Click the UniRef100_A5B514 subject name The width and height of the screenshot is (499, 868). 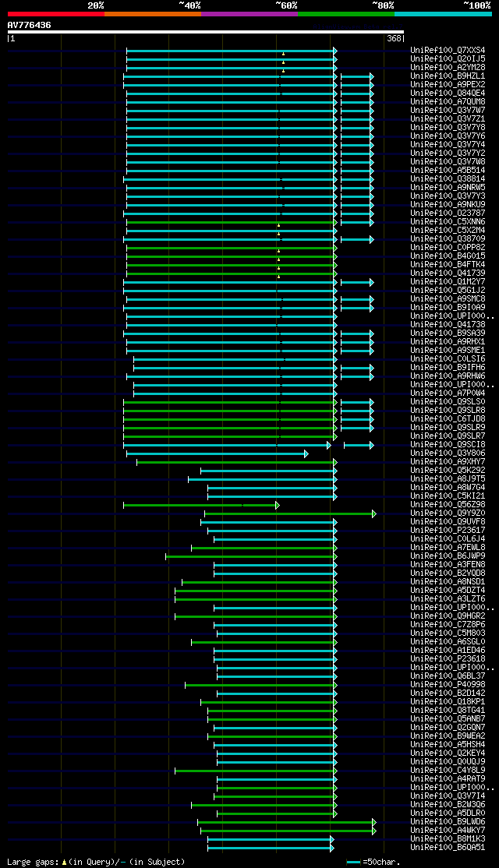tap(448, 170)
